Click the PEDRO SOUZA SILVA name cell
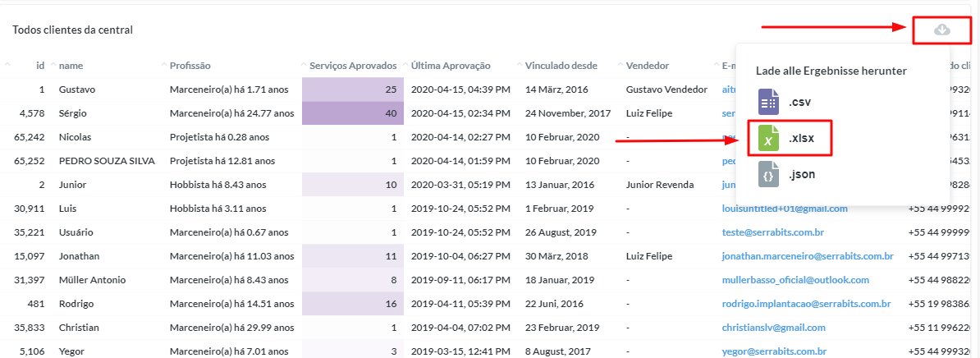980x358 pixels. click(x=107, y=161)
